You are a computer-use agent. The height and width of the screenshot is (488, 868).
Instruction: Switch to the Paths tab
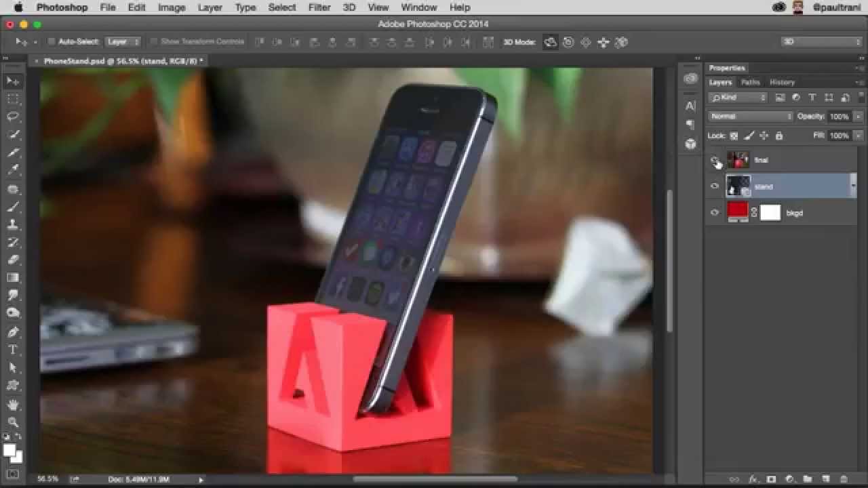[x=751, y=83]
